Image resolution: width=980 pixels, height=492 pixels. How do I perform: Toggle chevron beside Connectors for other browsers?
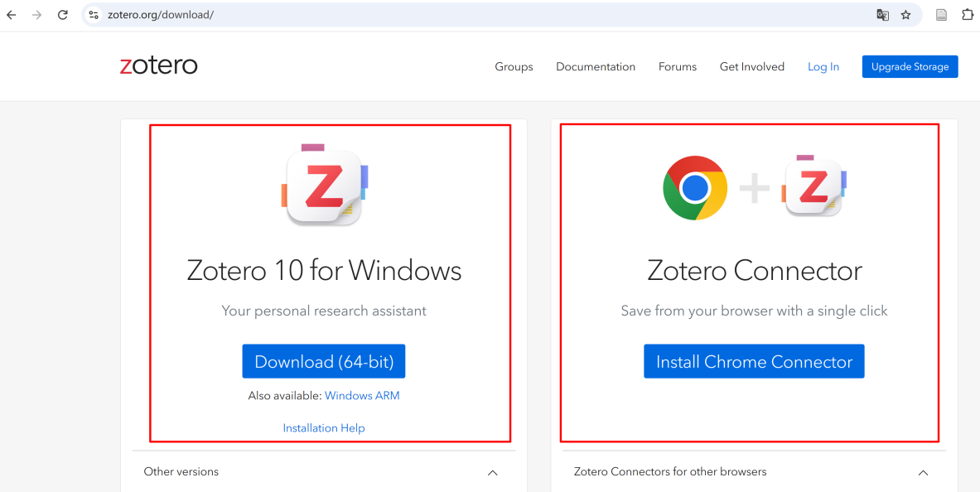tap(923, 473)
